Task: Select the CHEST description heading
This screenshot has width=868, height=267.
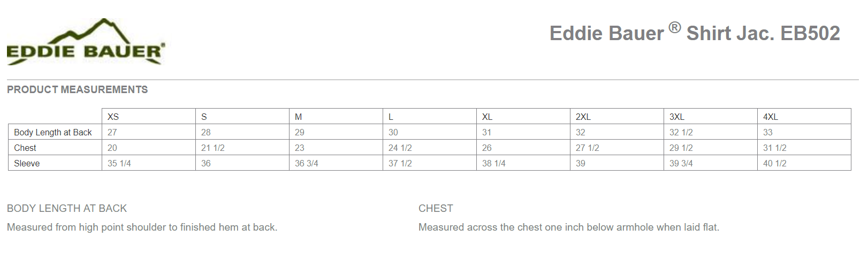Action: click(436, 208)
